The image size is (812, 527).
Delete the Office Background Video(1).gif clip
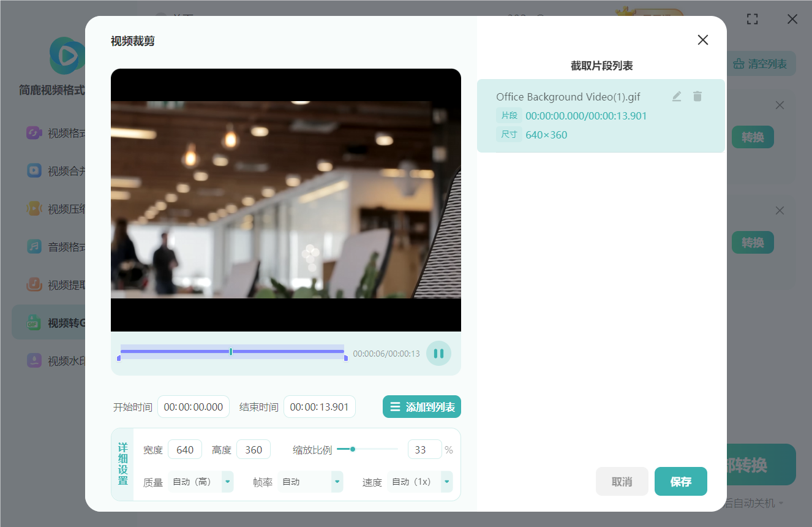tap(697, 97)
